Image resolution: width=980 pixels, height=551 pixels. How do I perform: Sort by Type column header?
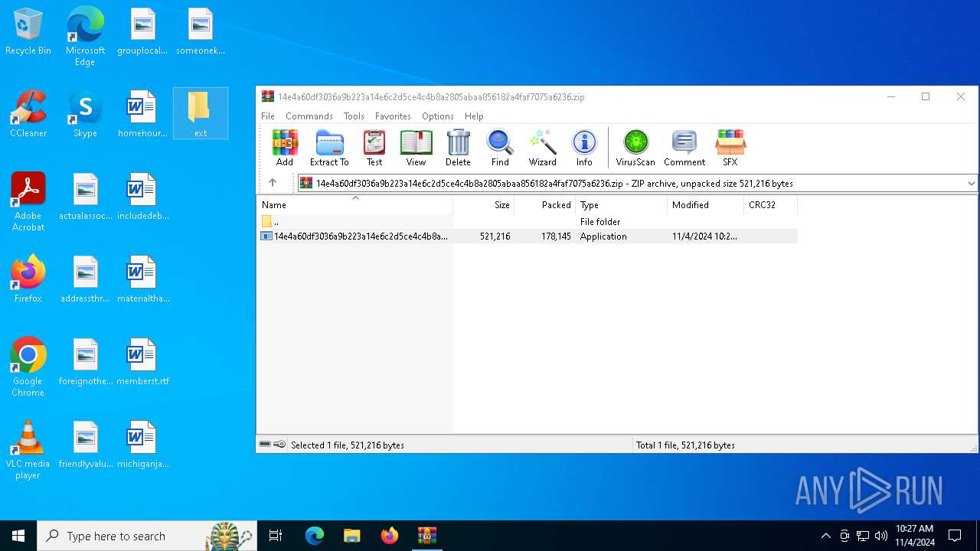click(622, 205)
